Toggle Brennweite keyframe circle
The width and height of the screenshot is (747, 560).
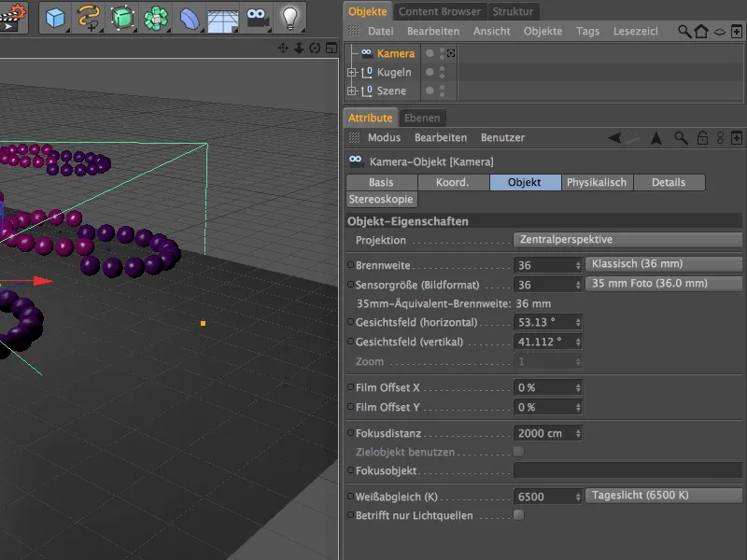pos(351,265)
